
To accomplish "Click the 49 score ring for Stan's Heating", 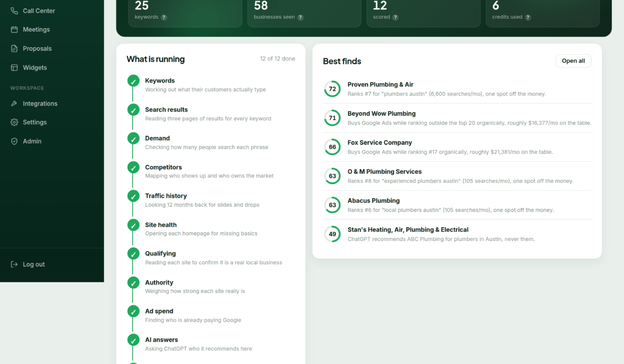I will [332, 234].
